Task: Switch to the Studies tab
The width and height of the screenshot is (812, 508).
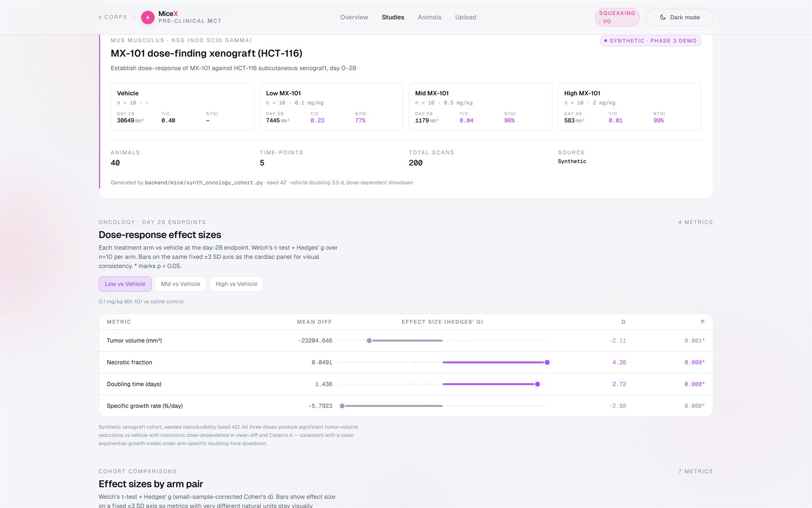Action: tap(393, 17)
